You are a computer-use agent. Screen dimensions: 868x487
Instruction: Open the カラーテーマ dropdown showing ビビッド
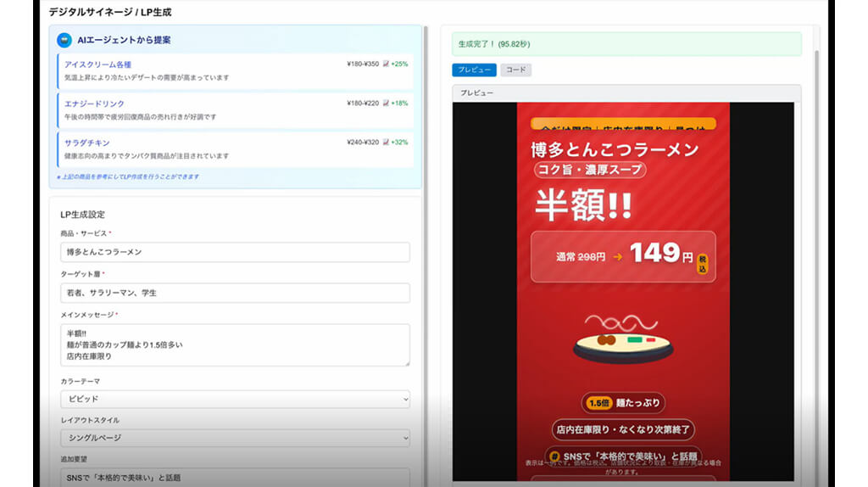pos(235,399)
